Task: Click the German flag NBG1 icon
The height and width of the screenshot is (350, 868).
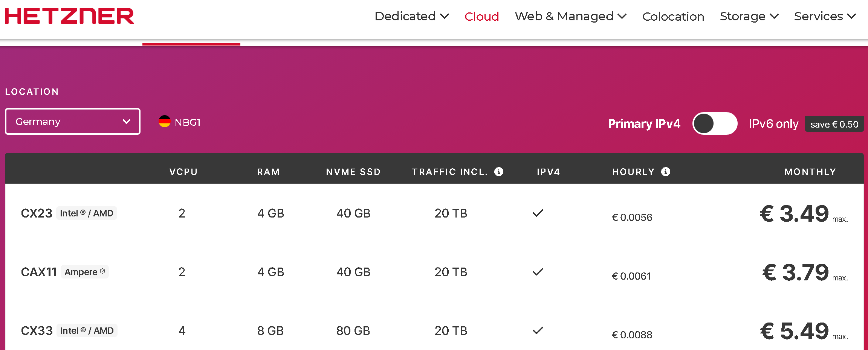Action: pos(165,122)
